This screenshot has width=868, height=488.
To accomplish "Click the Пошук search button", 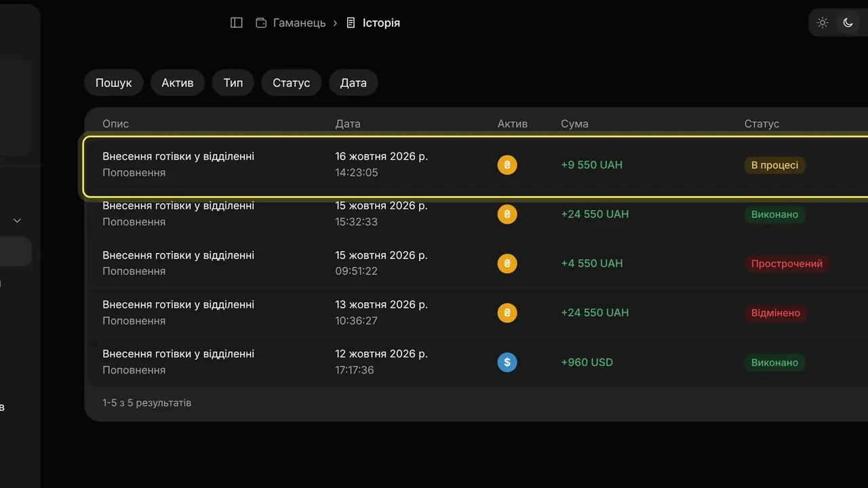I will (114, 83).
